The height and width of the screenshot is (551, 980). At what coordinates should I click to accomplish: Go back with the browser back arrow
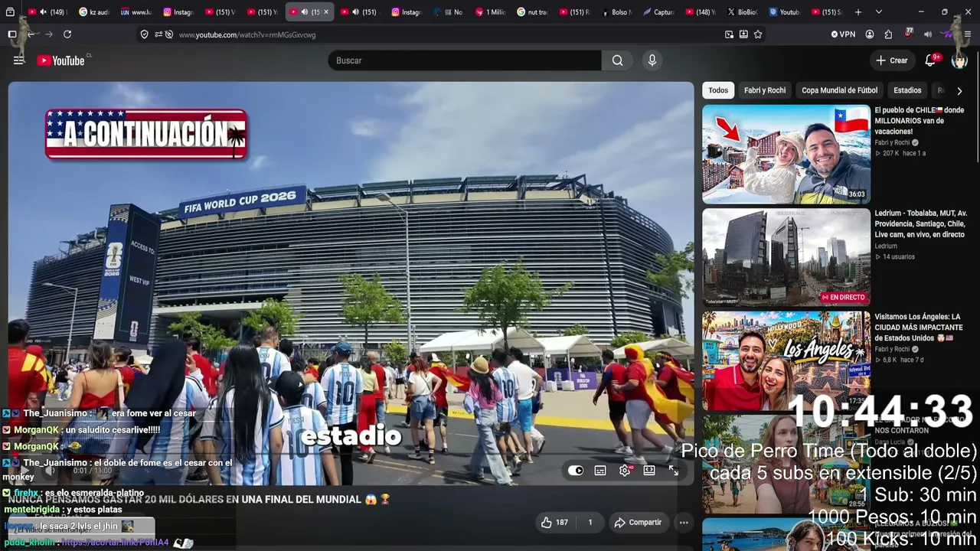[31, 34]
